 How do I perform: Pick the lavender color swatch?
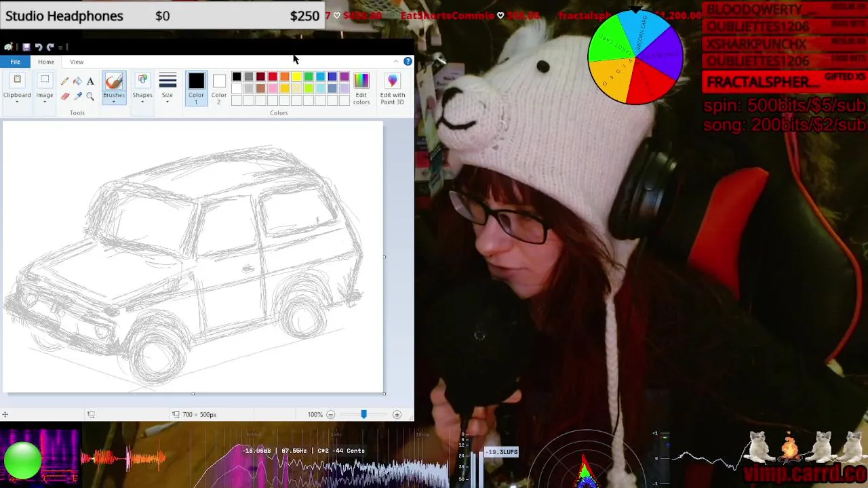(344, 89)
